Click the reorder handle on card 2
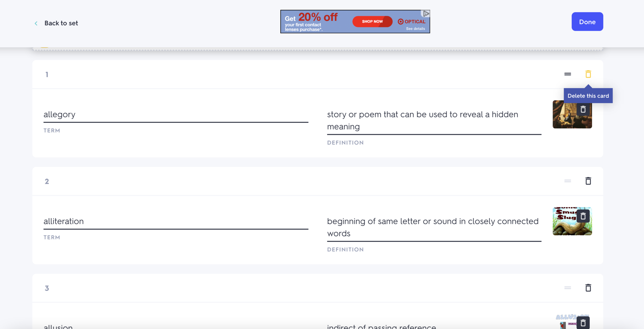 click(x=567, y=181)
